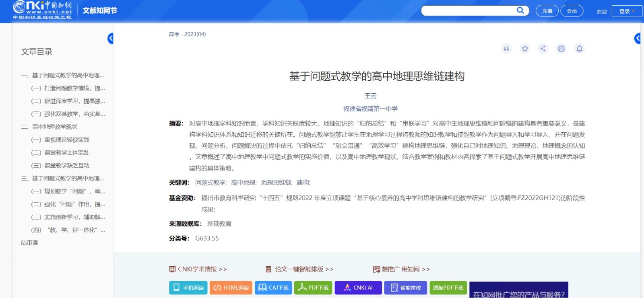Image resolution: width=644 pixels, height=298 pixels.
Task: Click author name 王云
Action: click(x=370, y=96)
